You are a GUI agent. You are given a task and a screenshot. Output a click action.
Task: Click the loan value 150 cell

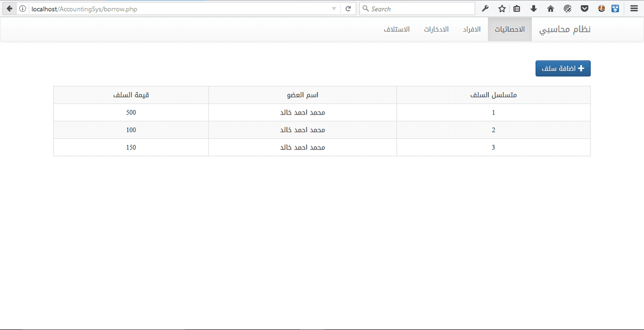click(x=131, y=147)
